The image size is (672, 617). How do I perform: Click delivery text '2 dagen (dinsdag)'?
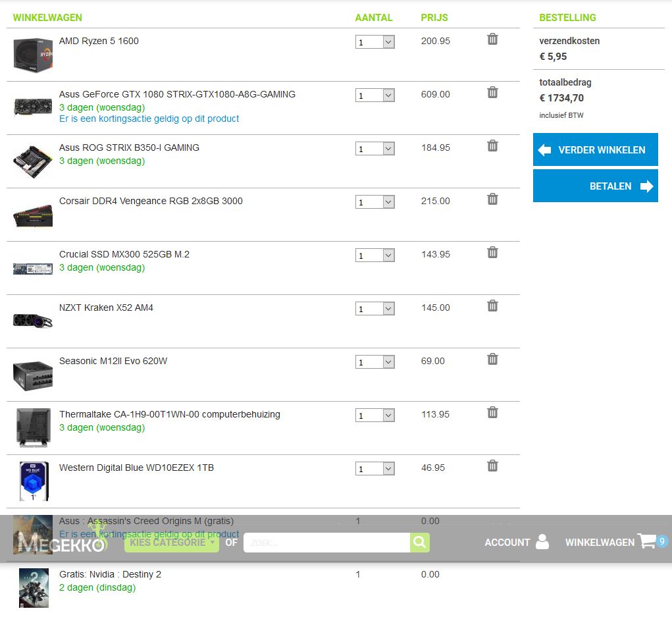point(97,588)
